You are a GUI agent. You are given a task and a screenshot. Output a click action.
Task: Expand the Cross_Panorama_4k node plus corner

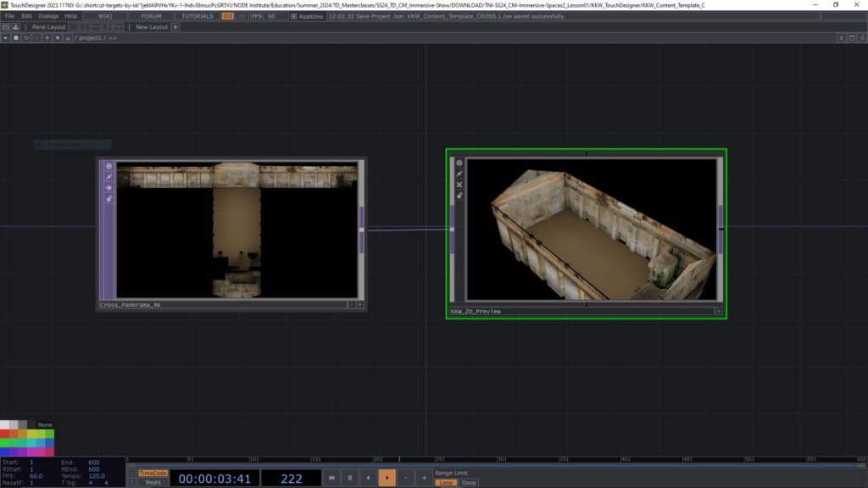pyautogui.click(x=359, y=304)
